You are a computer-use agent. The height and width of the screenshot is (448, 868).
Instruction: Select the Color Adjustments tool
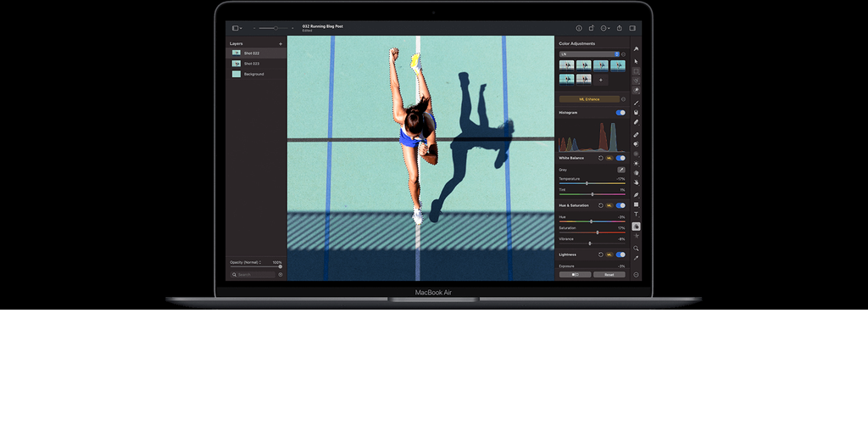(x=636, y=227)
